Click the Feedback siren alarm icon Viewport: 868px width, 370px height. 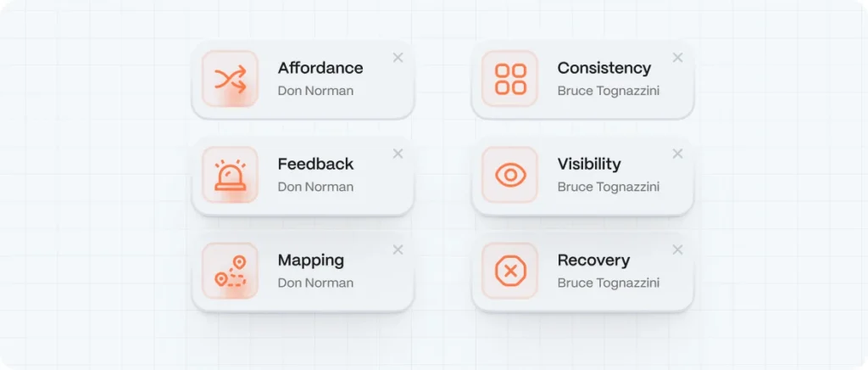[x=230, y=175]
